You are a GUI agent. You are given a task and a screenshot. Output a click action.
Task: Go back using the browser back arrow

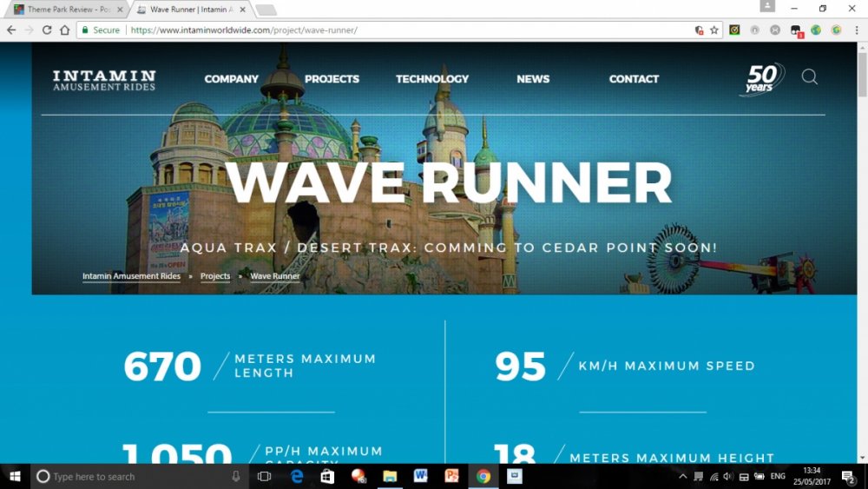pyautogui.click(x=11, y=30)
